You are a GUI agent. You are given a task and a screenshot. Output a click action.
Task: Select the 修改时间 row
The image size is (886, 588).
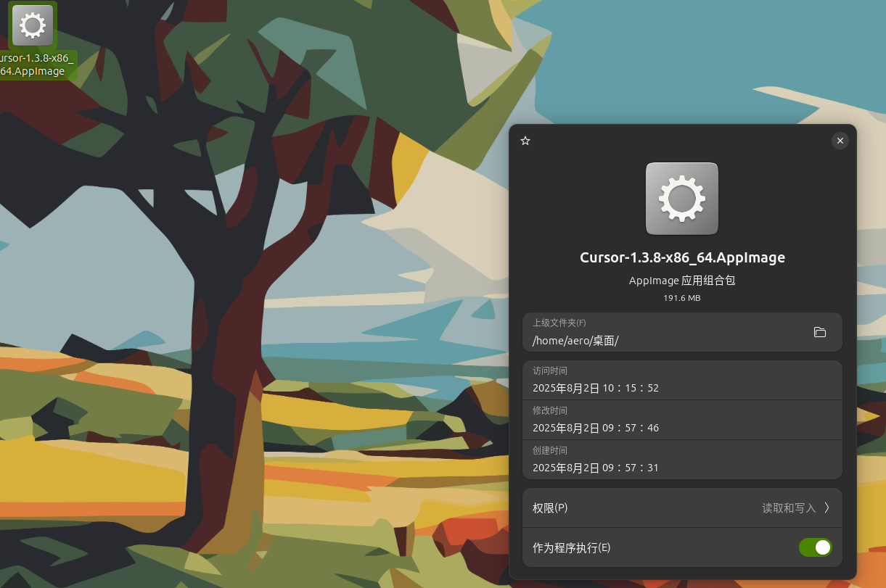(653, 419)
